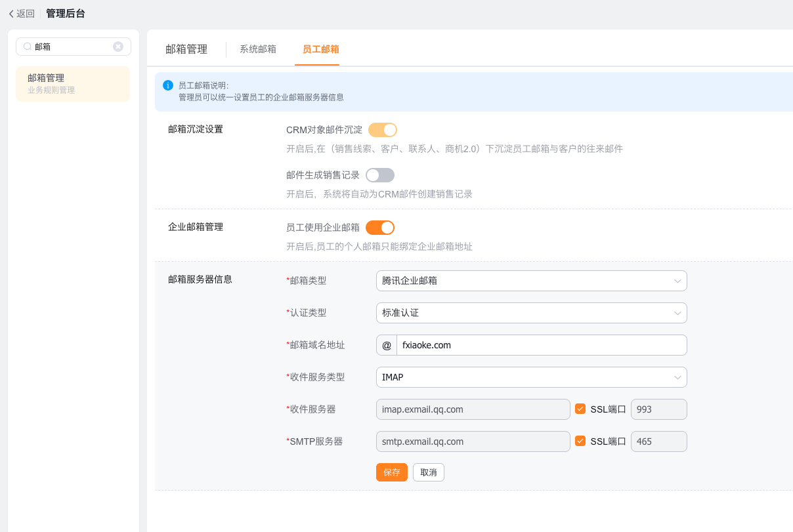Clear the search box text
Viewport: 793px width, 532px height.
coord(118,47)
